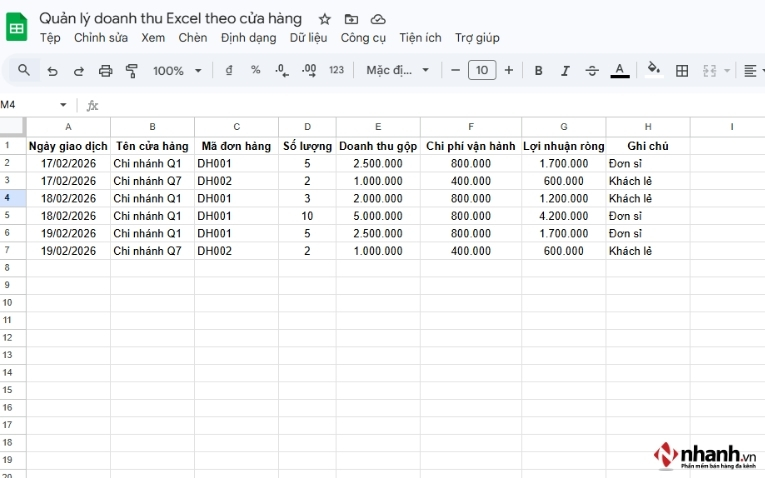Image resolution: width=765 pixels, height=478 pixels.
Task: Redo the last action
Action: [79, 71]
